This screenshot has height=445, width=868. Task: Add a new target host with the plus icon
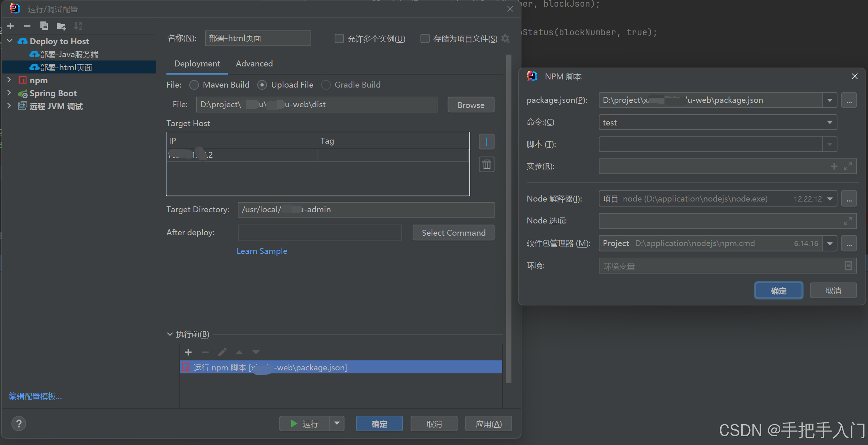coord(487,141)
